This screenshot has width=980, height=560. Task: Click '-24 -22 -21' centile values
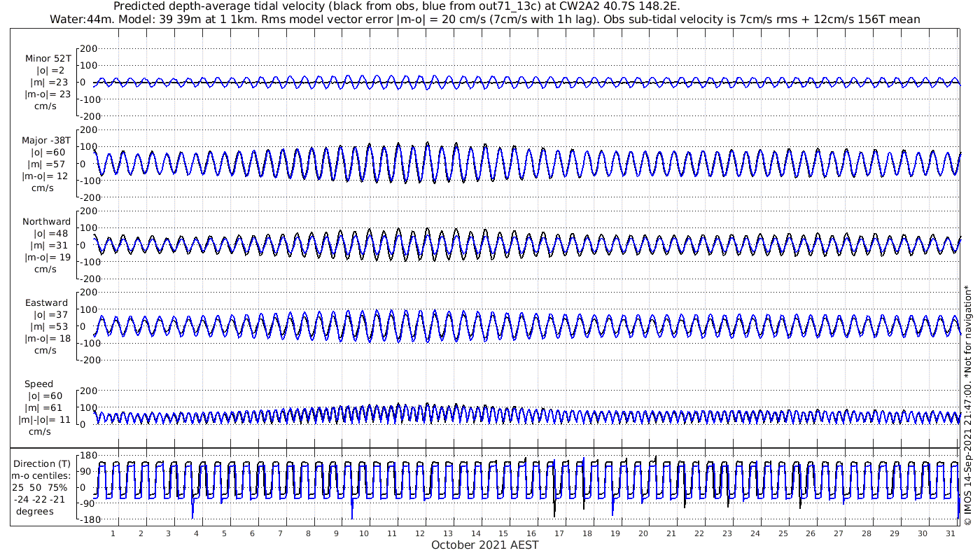(x=39, y=499)
